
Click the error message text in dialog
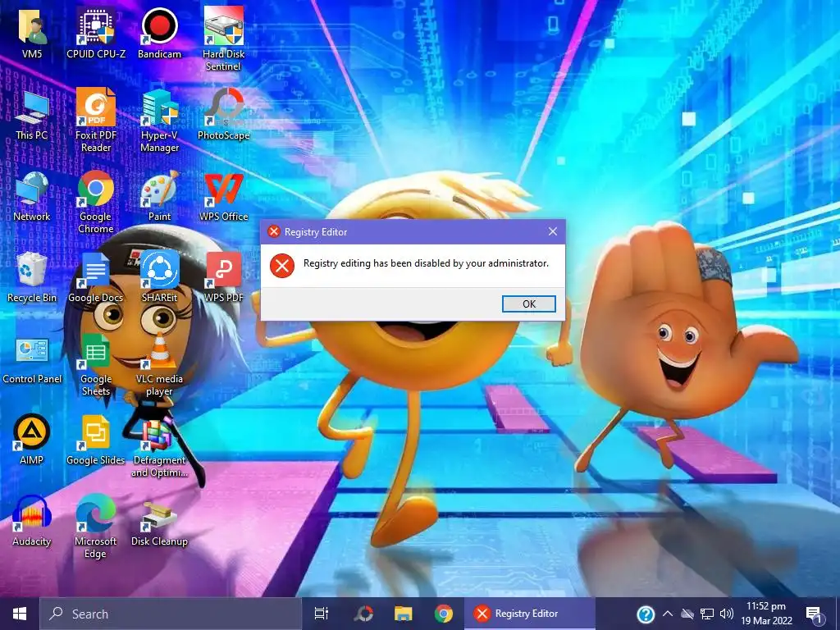(426, 263)
